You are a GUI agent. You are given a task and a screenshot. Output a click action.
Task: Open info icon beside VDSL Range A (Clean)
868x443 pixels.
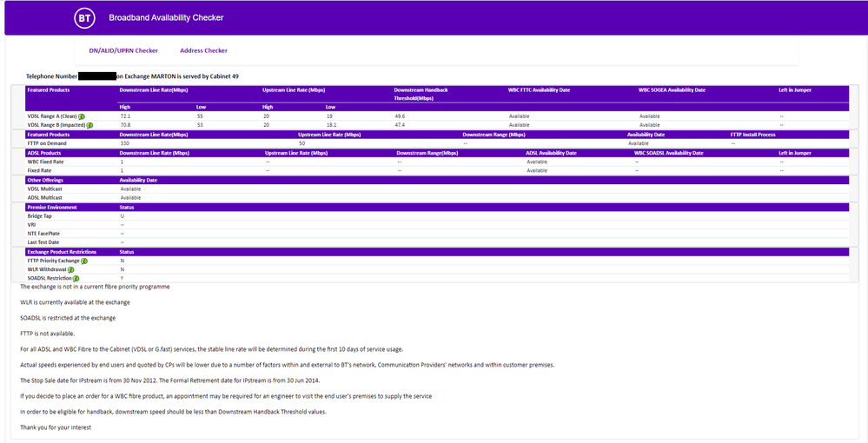[x=81, y=116]
